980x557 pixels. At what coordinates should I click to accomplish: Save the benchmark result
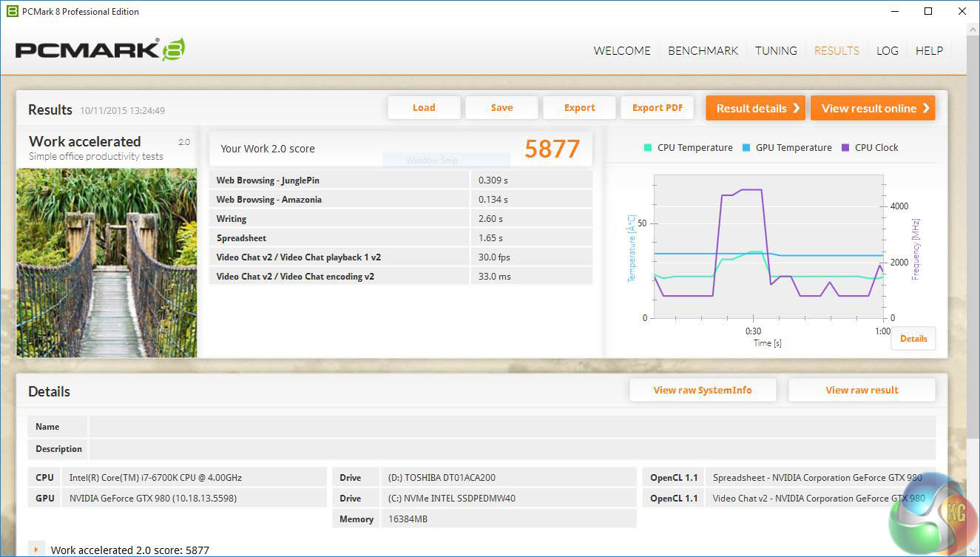501,108
